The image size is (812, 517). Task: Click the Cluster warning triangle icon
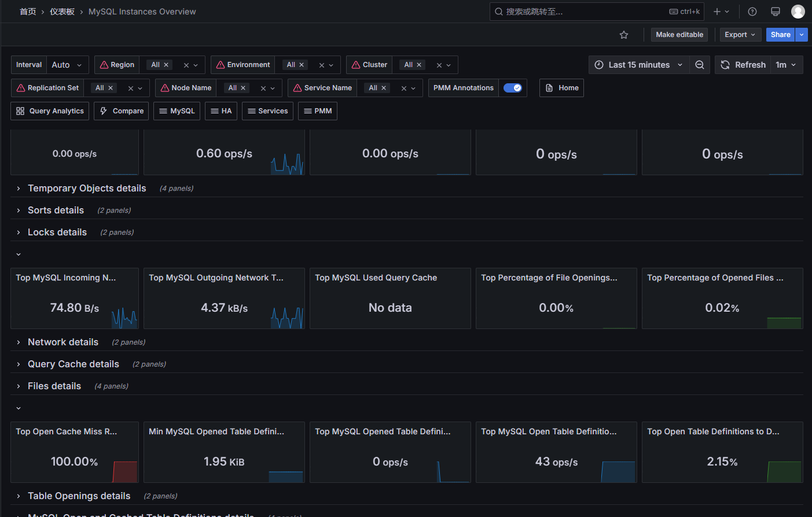coord(356,65)
